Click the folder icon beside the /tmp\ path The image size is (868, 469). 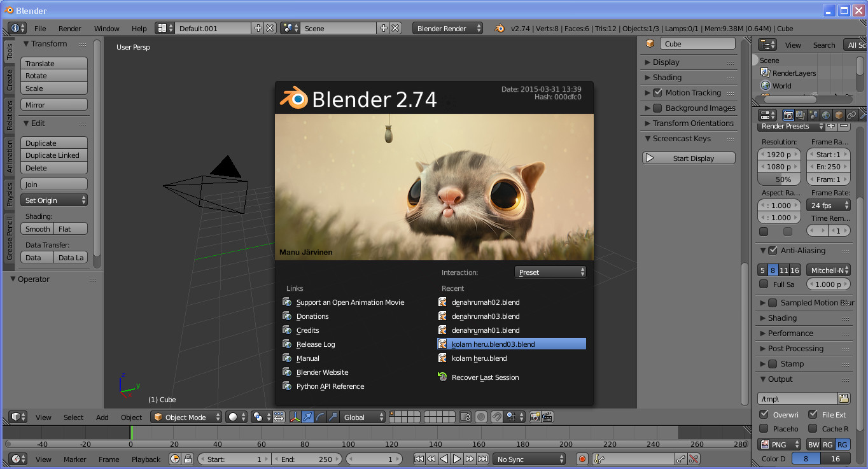pos(844,398)
